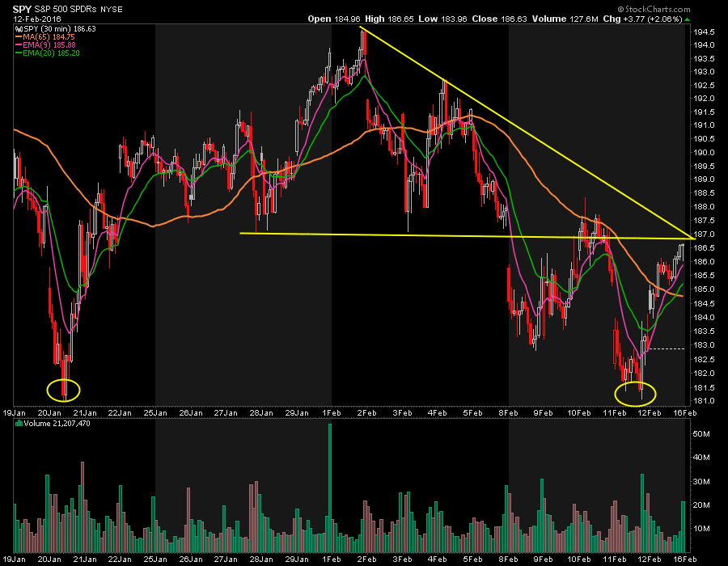Click the orange MA(65) legend line marker
The image size is (728, 566).
19,36
